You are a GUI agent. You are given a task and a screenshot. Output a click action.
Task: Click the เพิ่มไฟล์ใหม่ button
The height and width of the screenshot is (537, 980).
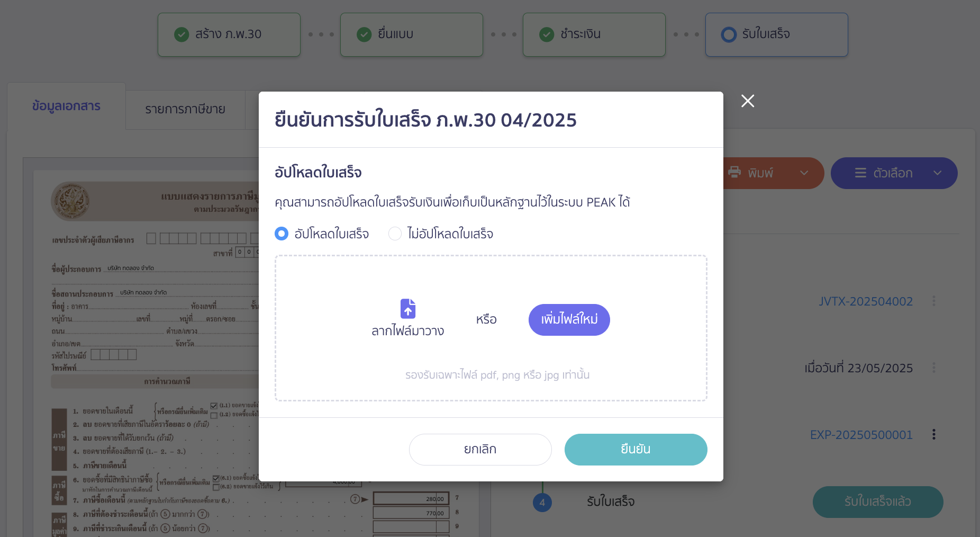[x=569, y=319]
